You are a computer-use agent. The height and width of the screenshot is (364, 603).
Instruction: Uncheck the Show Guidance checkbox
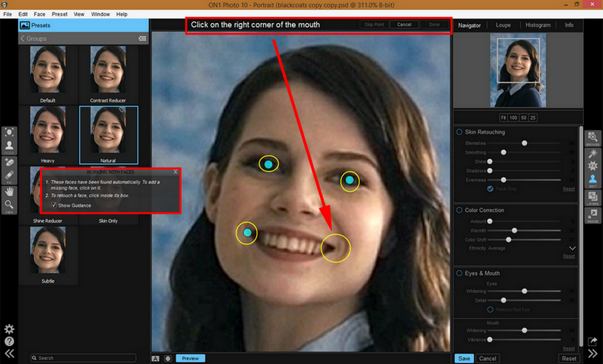point(53,205)
